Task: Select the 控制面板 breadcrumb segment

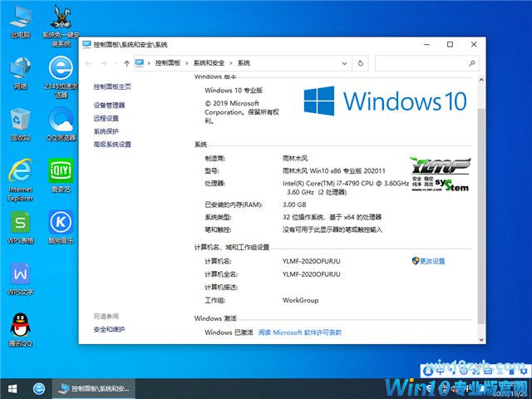Action: pyautogui.click(x=168, y=63)
